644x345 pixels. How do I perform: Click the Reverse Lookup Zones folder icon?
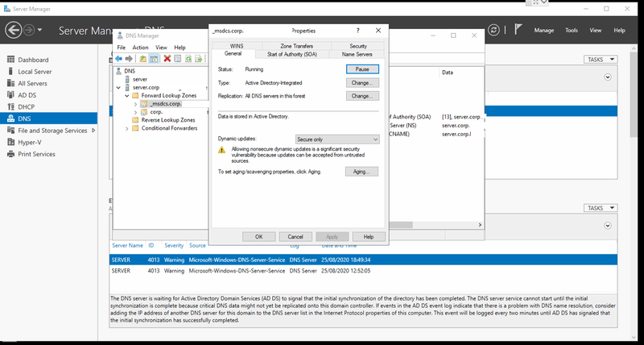click(135, 120)
